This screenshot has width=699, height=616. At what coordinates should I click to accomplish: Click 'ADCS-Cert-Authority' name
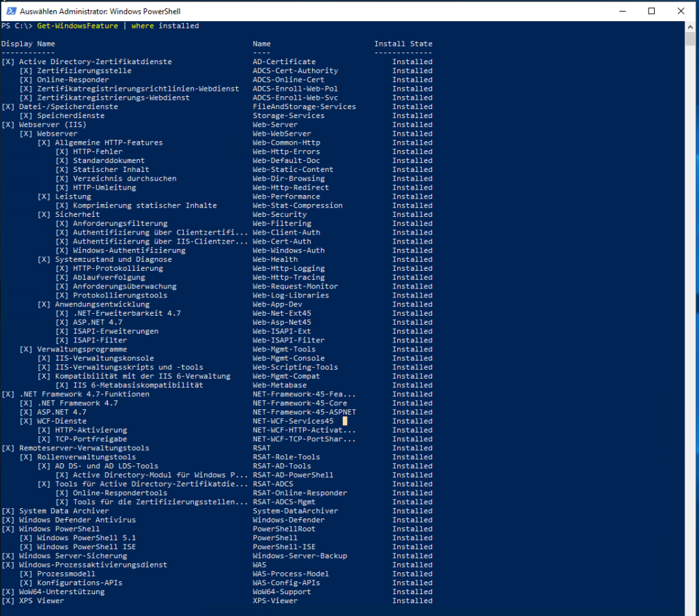coord(295,70)
